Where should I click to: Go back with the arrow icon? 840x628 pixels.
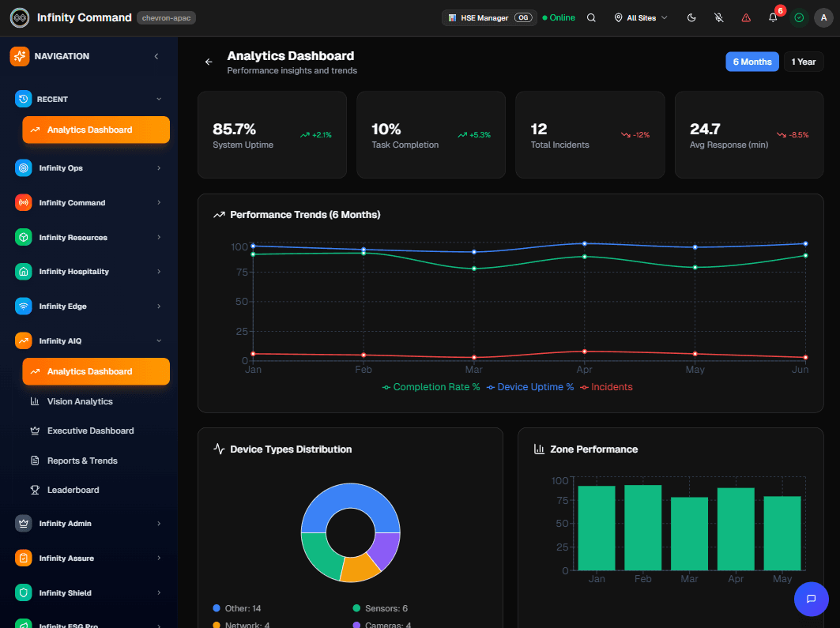pos(209,62)
